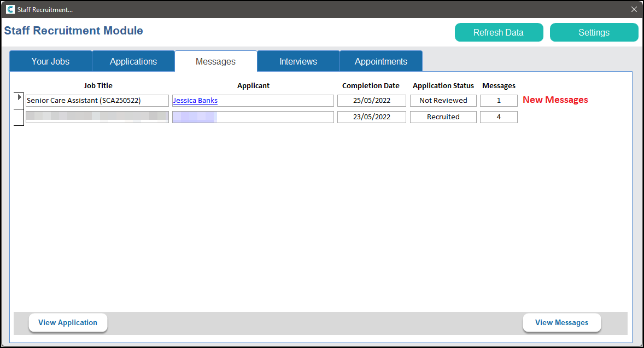
Task: Switch to the Appointments tab
Action: tap(380, 61)
